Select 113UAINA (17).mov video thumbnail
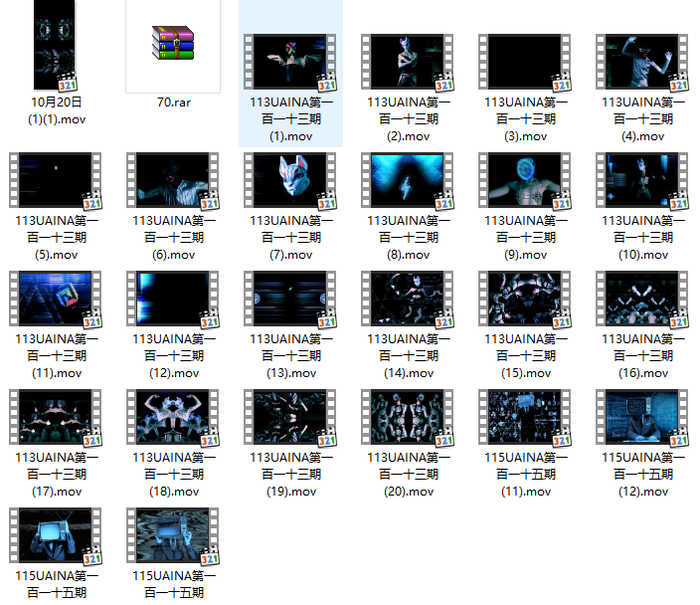 click(56, 417)
